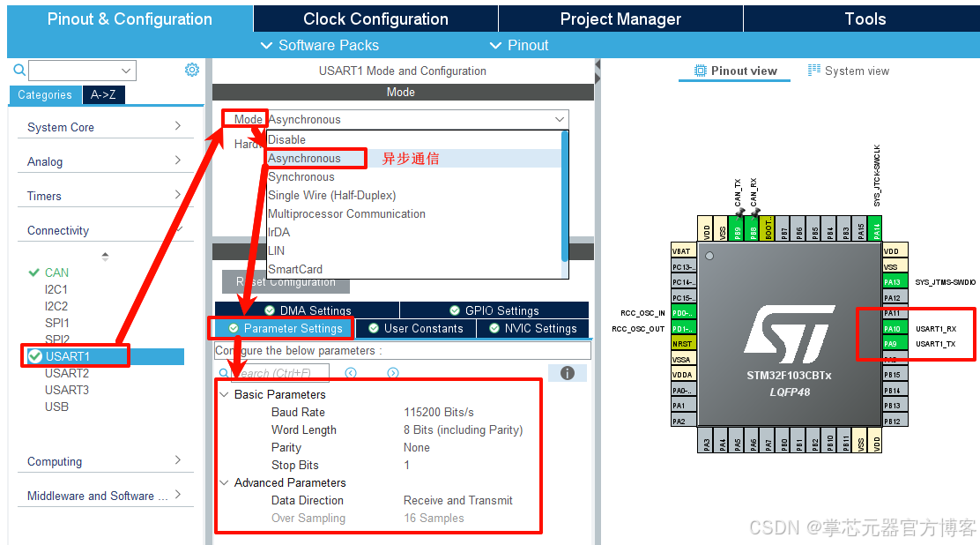The image size is (980, 545).
Task: Select the Categories tab
Action: coord(45,94)
